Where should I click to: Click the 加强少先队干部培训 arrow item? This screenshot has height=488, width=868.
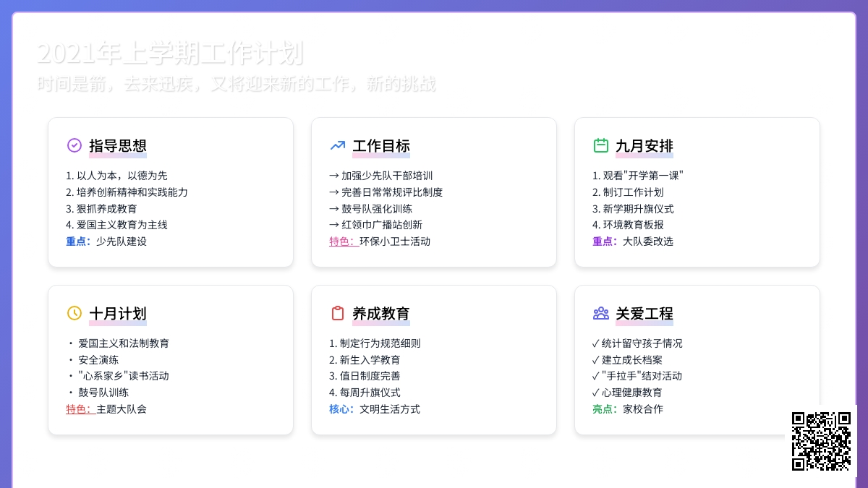click(381, 176)
